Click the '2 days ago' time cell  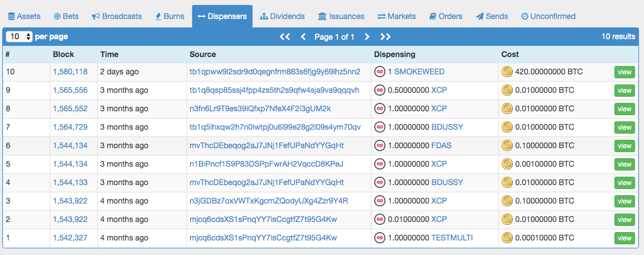[120, 72]
